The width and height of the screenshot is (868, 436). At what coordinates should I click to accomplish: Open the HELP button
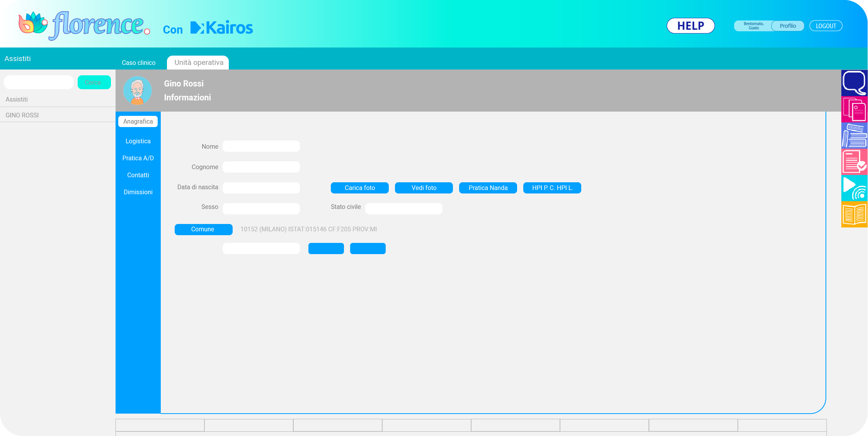pyautogui.click(x=690, y=26)
